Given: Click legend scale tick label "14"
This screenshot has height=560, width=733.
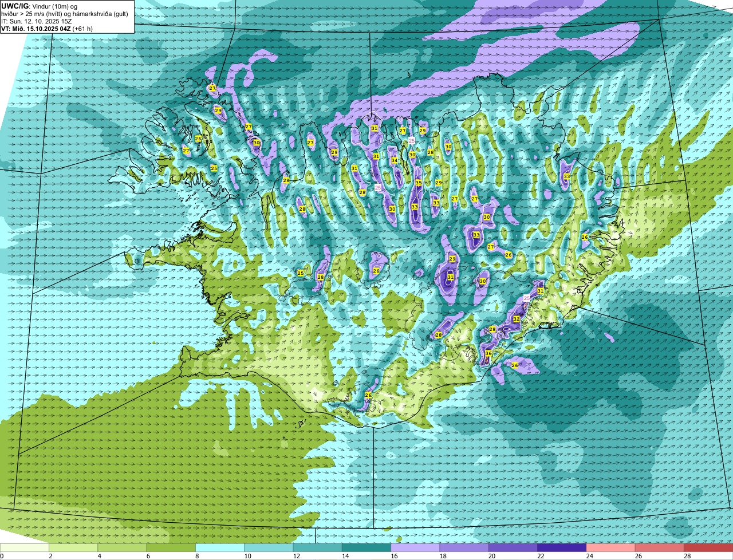Looking at the screenshot, I should click(x=345, y=556).
